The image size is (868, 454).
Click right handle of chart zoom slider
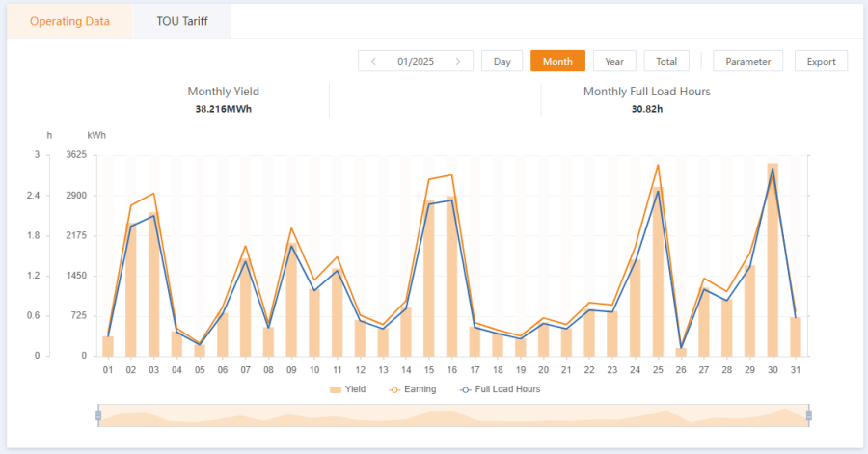(x=809, y=415)
